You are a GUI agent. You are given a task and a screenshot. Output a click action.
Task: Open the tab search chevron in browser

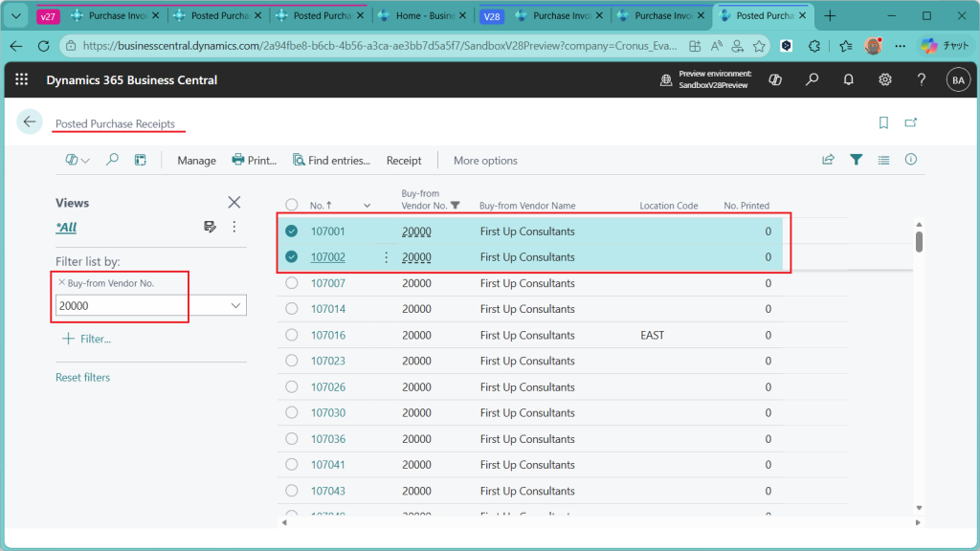14,16
